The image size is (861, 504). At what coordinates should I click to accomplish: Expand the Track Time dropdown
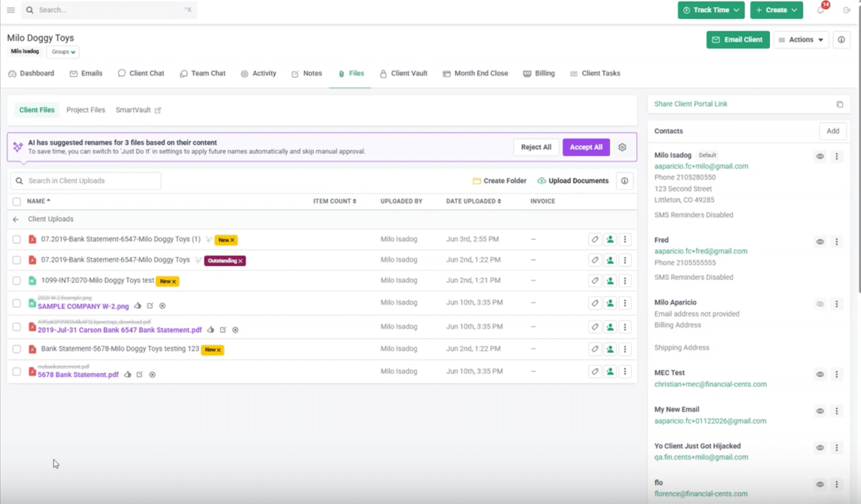pos(711,10)
